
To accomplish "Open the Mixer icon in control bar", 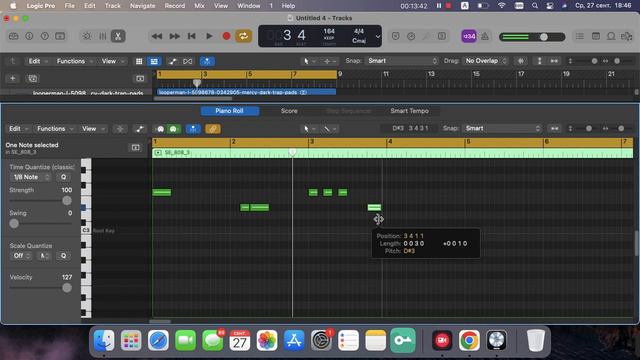I will coord(102,36).
